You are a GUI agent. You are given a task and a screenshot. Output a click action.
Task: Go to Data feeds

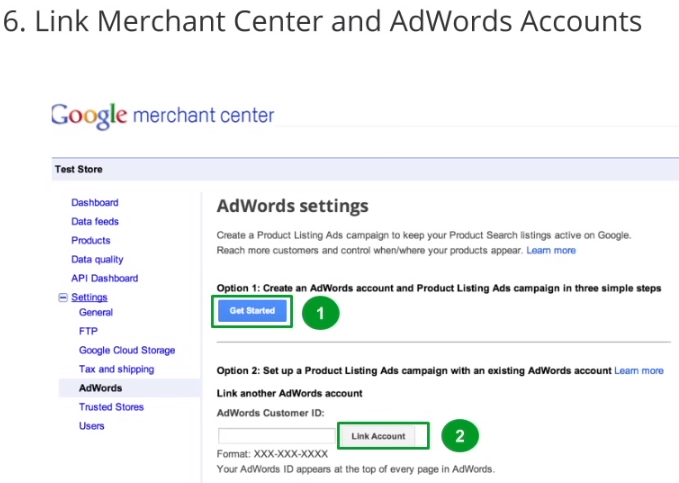[95, 221]
